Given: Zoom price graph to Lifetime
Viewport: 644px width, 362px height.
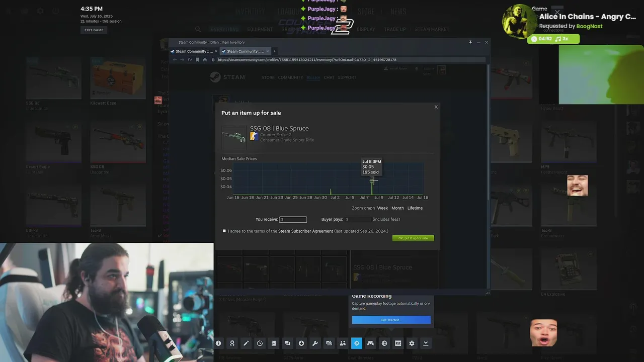Looking at the screenshot, I should [415, 208].
